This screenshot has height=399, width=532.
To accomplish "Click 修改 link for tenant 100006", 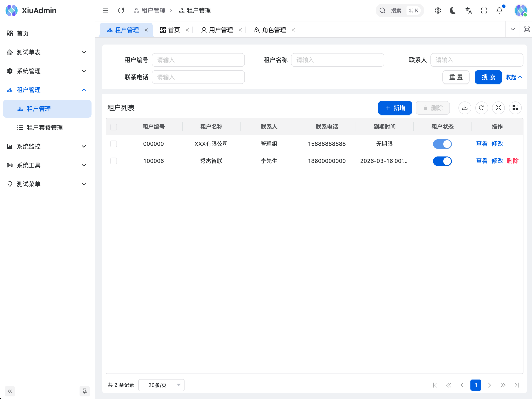I will click(497, 161).
